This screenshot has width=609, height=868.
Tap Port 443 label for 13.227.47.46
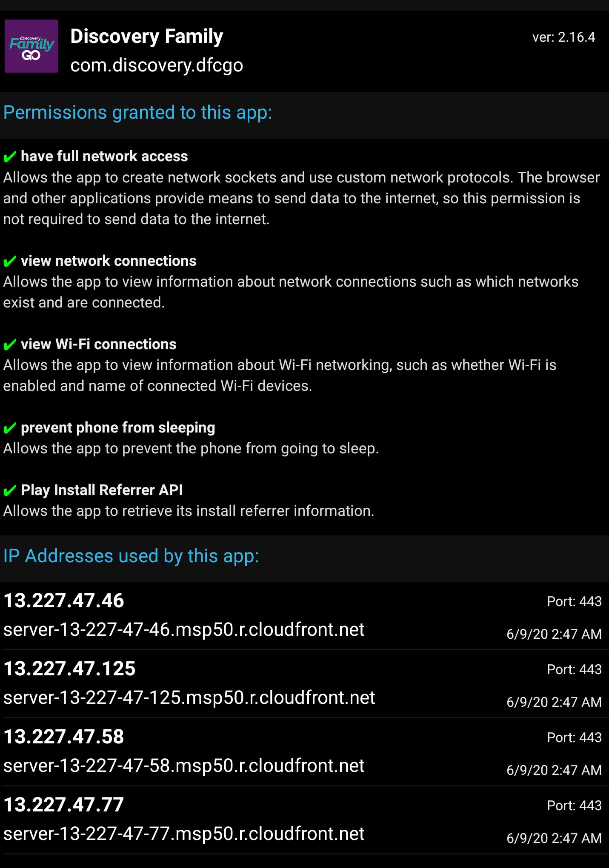pos(574,601)
